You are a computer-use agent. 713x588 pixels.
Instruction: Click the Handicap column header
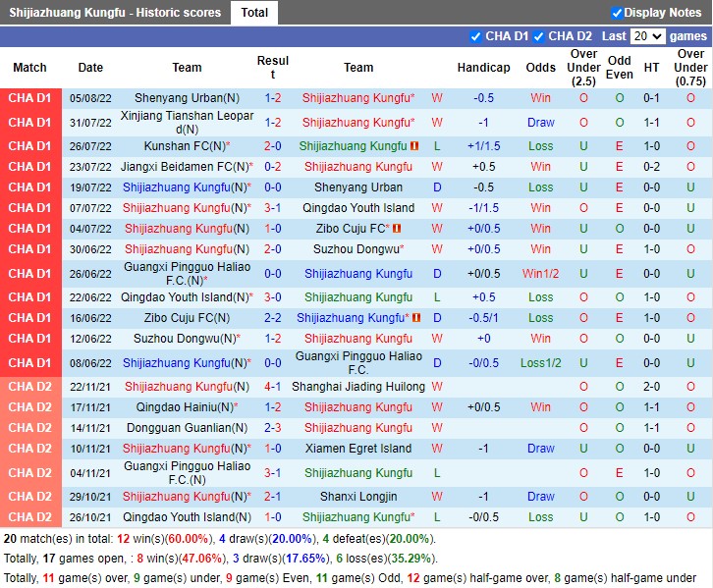click(x=483, y=68)
